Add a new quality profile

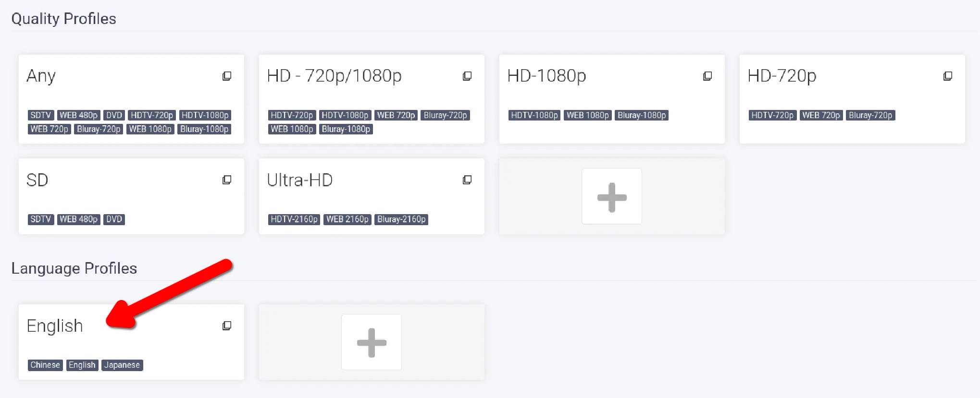coord(612,196)
